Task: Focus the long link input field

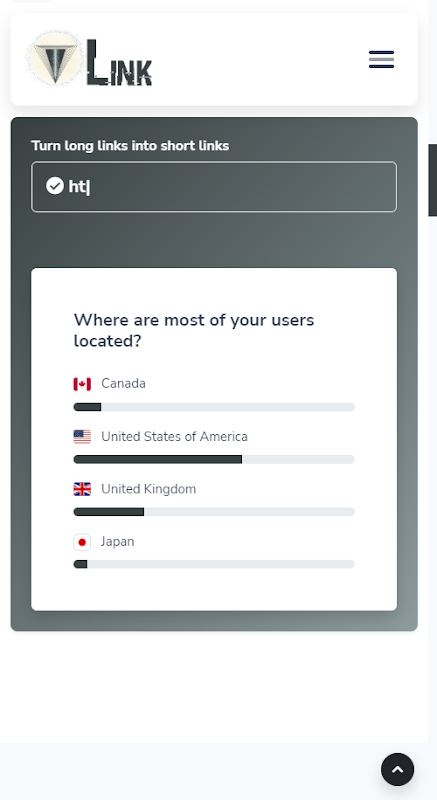Action: [214, 187]
